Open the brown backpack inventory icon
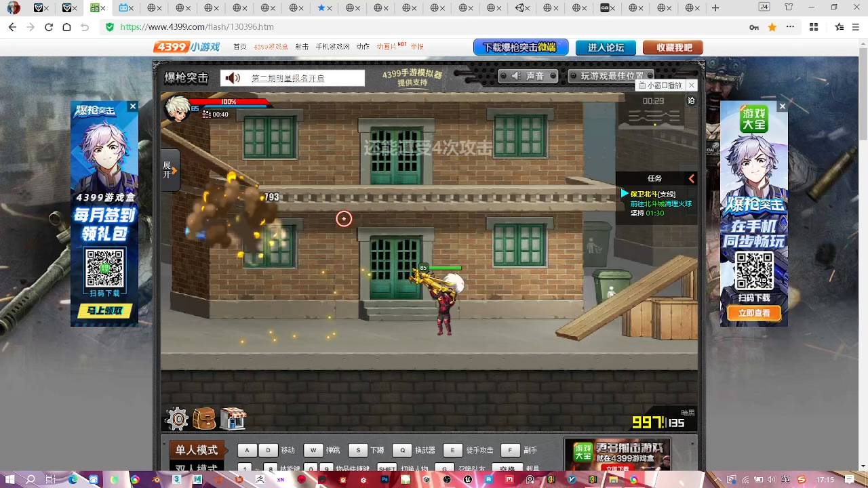The width and height of the screenshot is (868, 488). (204, 419)
